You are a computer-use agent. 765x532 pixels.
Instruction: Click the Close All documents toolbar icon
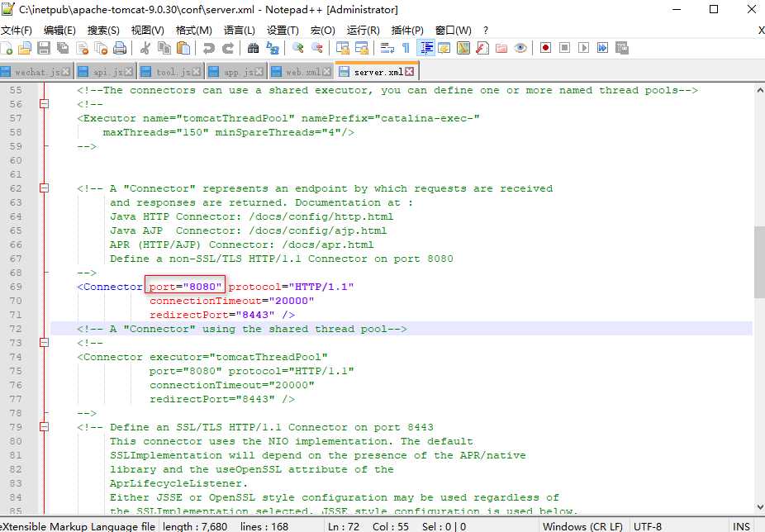coord(101,48)
